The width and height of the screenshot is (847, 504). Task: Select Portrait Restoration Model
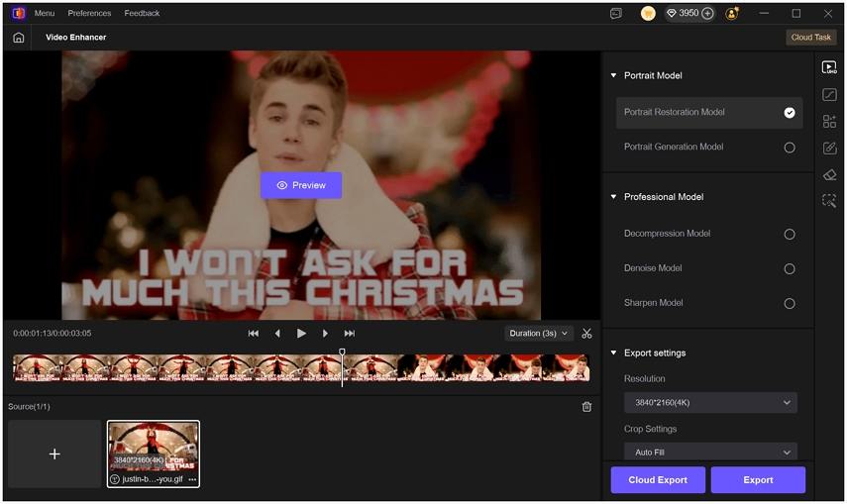709,112
